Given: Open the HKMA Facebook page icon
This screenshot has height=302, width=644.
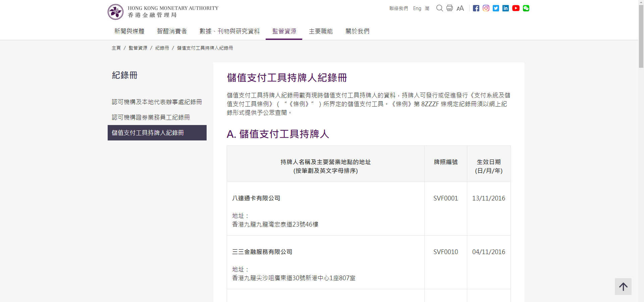Looking at the screenshot, I should tap(476, 8).
